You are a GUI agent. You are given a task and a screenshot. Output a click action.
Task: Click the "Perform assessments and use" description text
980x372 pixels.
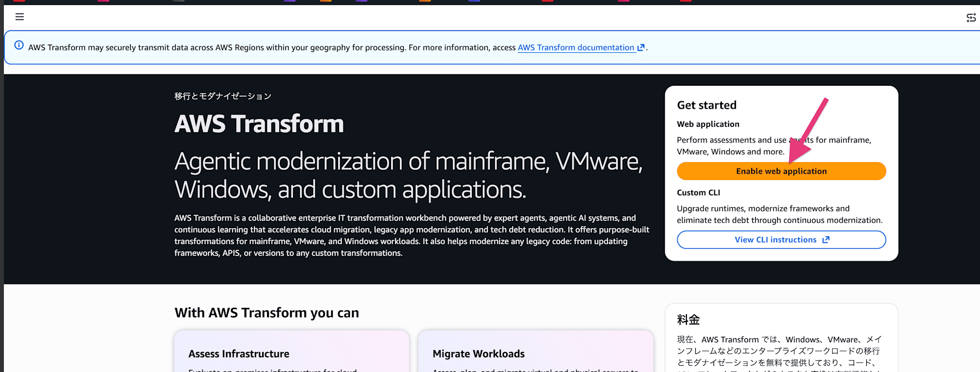tap(774, 146)
